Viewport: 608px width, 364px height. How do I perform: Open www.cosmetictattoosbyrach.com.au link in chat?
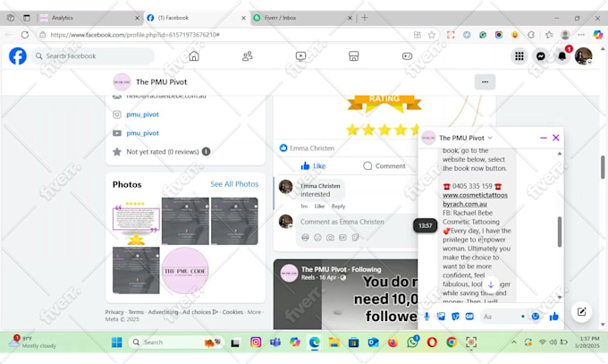click(475, 199)
